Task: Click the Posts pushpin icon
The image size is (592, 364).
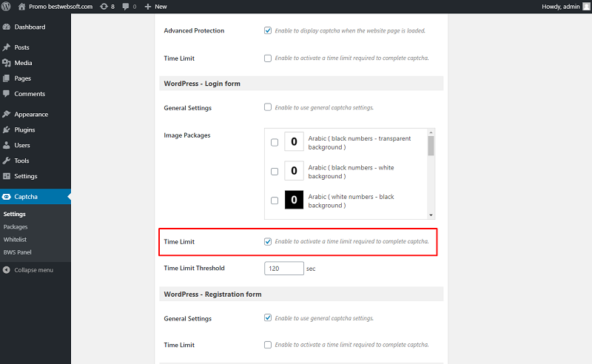Action: pos(7,47)
